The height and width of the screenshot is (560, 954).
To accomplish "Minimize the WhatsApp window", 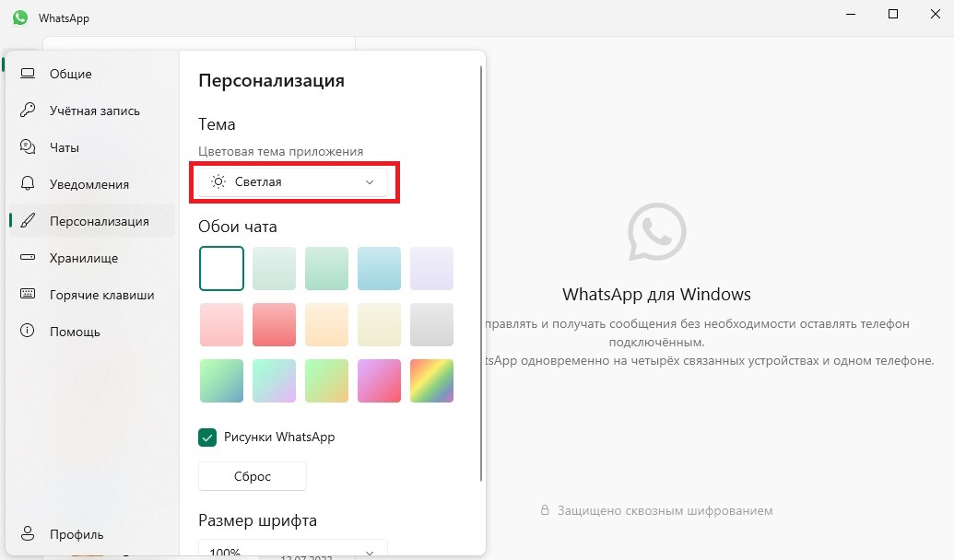I will (x=851, y=14).
